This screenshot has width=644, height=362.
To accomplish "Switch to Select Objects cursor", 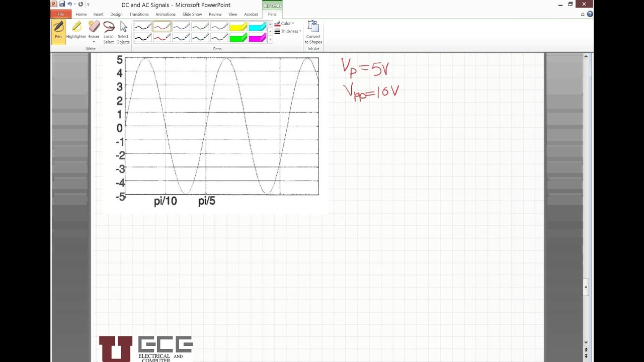I will 123,32.
